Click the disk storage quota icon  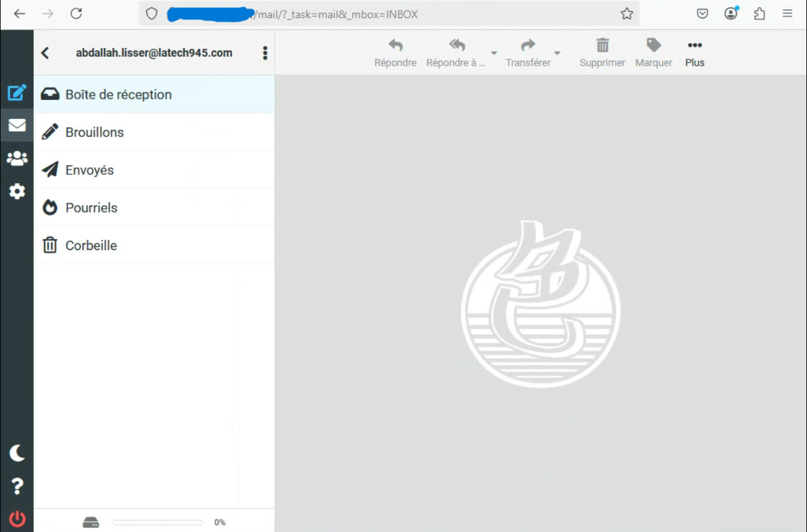[x=91, y=523]
